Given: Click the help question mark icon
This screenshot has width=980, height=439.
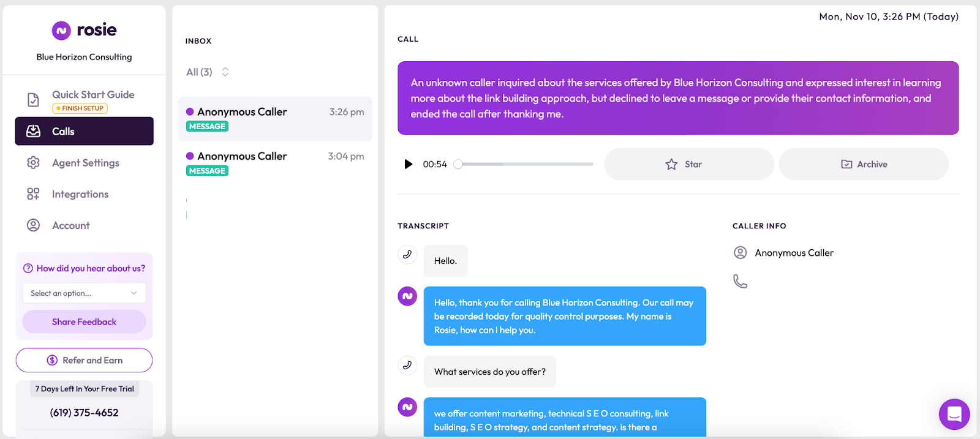Looking at the screenshot, I should click(x=28, y=268).
